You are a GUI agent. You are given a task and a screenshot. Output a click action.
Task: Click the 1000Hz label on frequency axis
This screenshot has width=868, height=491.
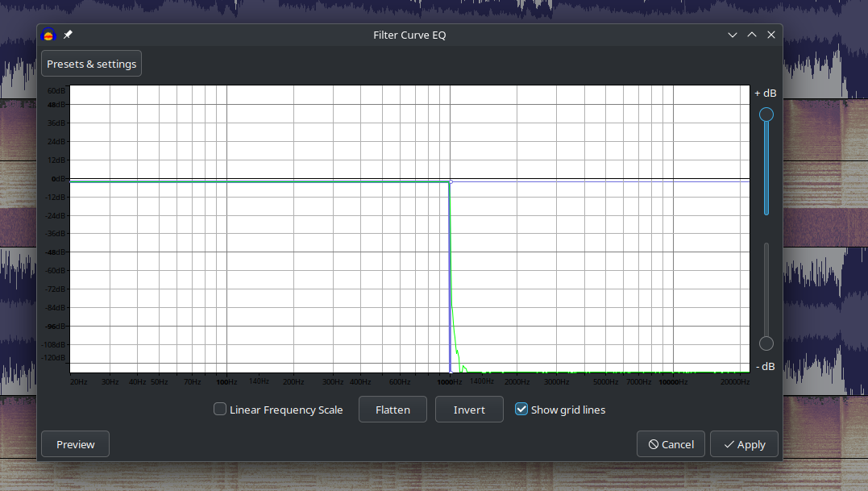449,382
